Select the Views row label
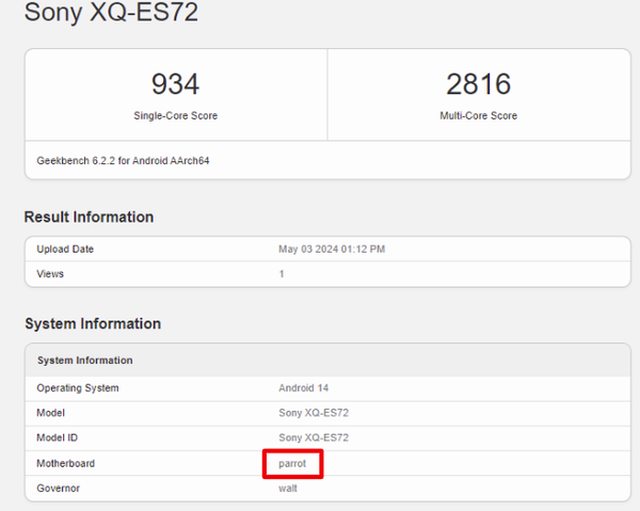Screen dimensions: 640x511 (x=50, y=273)
